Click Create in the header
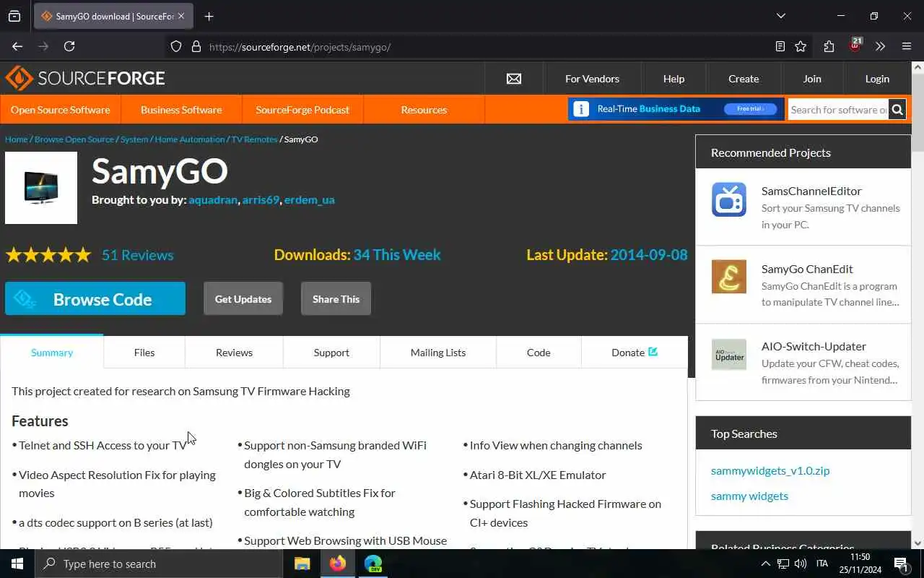 744,79
